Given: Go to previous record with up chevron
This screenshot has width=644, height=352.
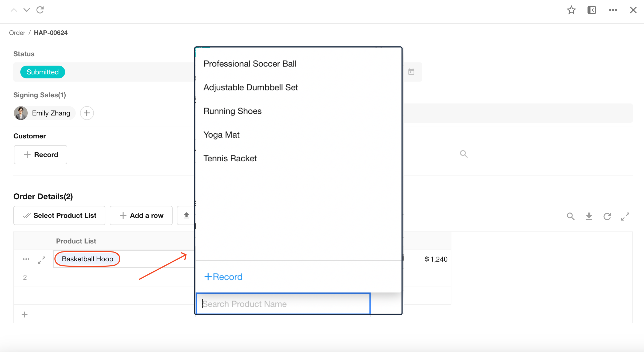Looking at the screenshot, I should 14,10.
